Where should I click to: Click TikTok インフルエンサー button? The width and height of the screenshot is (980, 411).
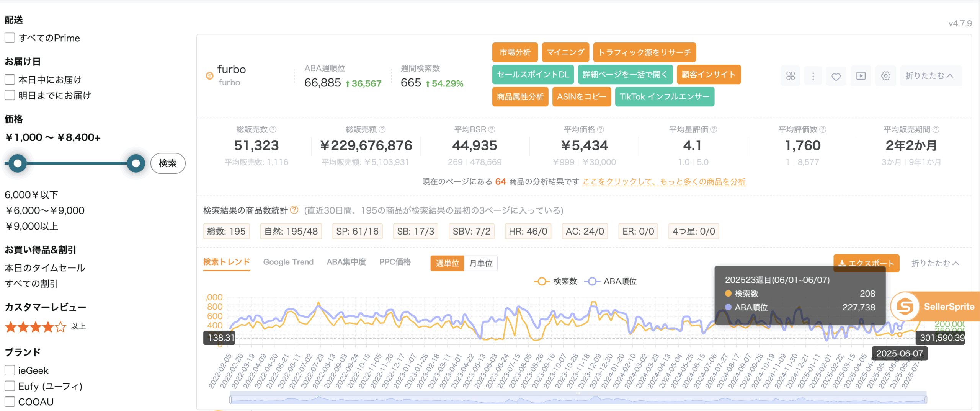[x=665, y=96]
